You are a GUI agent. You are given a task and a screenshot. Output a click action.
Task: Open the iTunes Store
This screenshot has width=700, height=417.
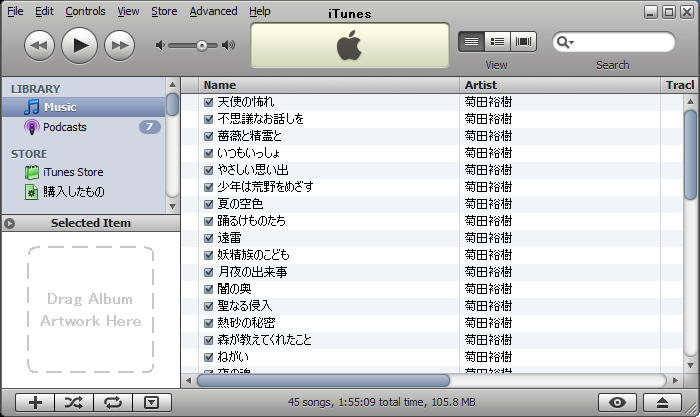click(83, 172)
